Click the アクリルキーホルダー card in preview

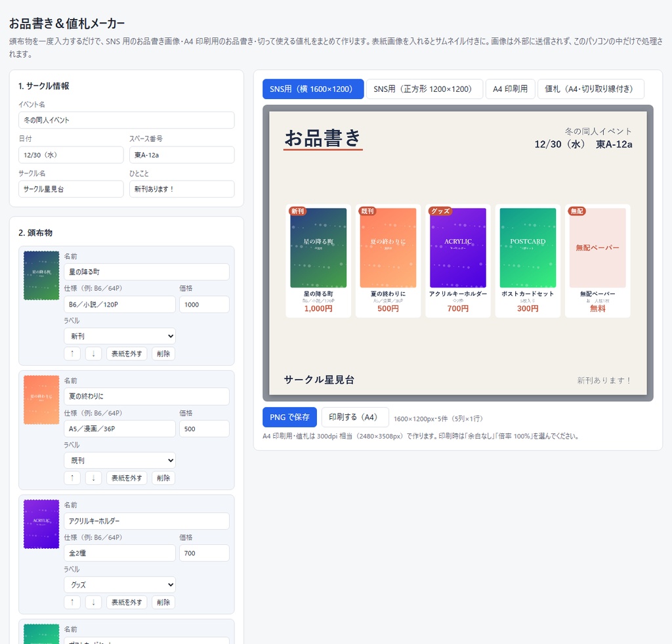457,261
